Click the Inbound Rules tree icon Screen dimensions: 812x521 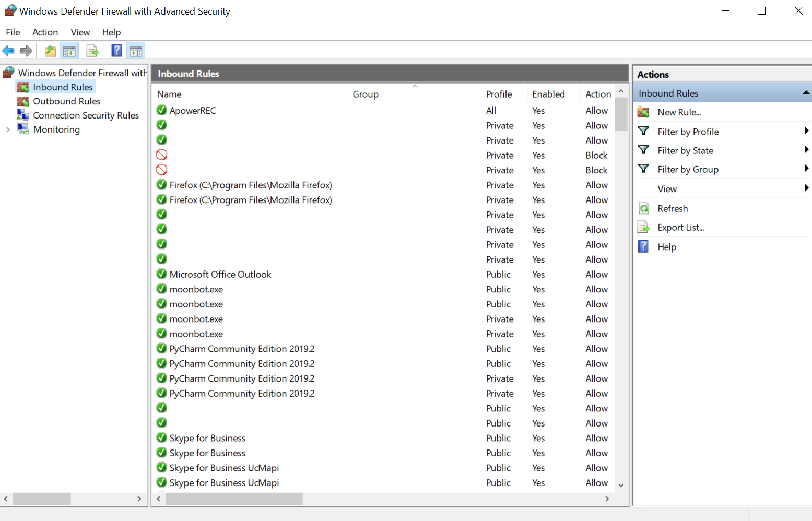pos(23,87)
